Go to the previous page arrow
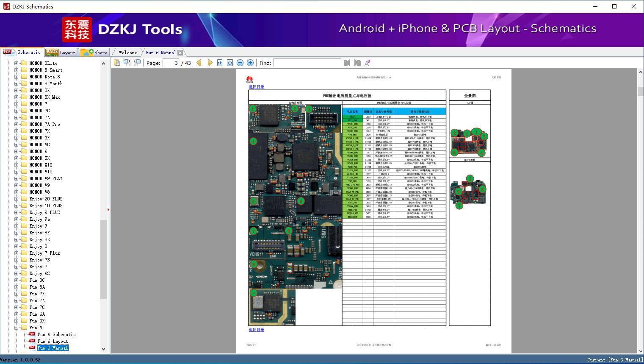 (x=199, y=63)
